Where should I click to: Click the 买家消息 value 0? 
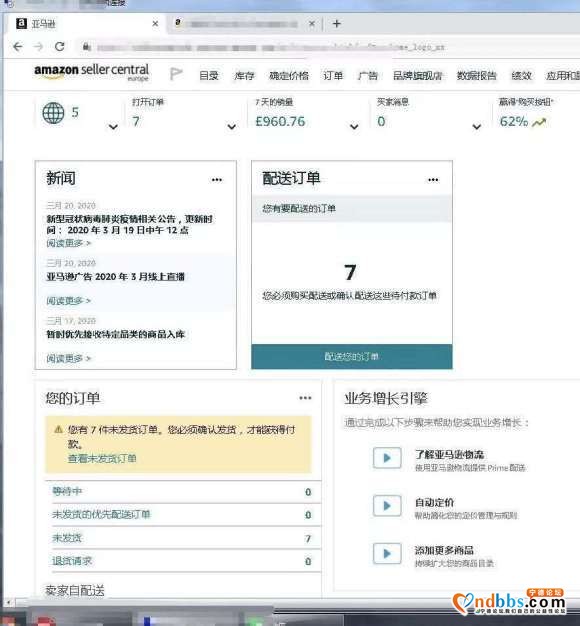pos(381,121)
